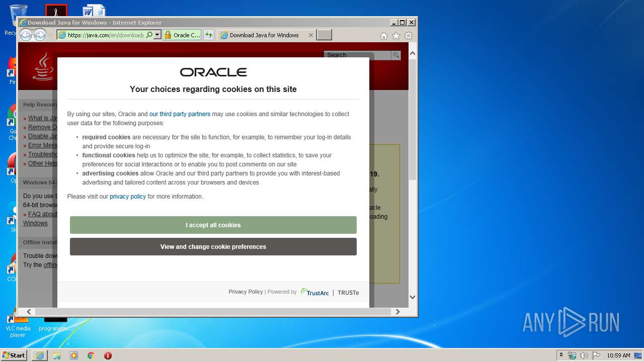This screenshot has width=644, height=362.
Task: Click View and change cookie preferences
Action: click(x=213, y=247)
